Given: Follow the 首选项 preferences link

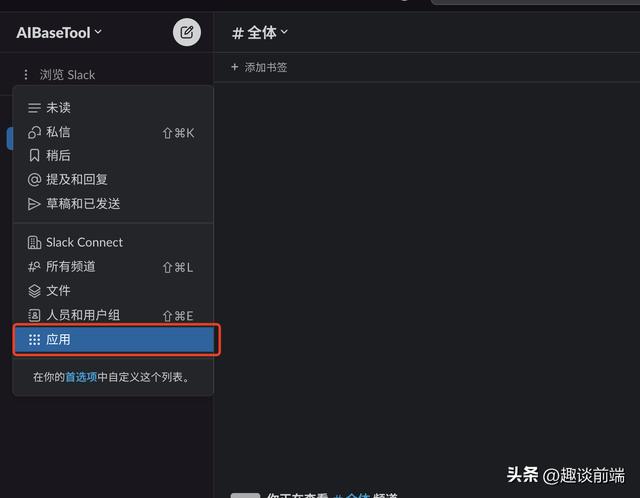Looking at the screenshot, I should coord(81,377).
